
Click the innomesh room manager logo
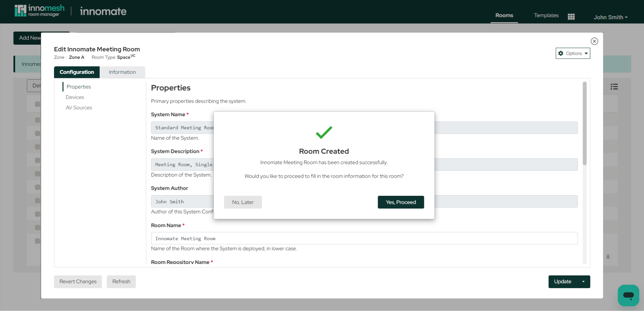[39, 10]
